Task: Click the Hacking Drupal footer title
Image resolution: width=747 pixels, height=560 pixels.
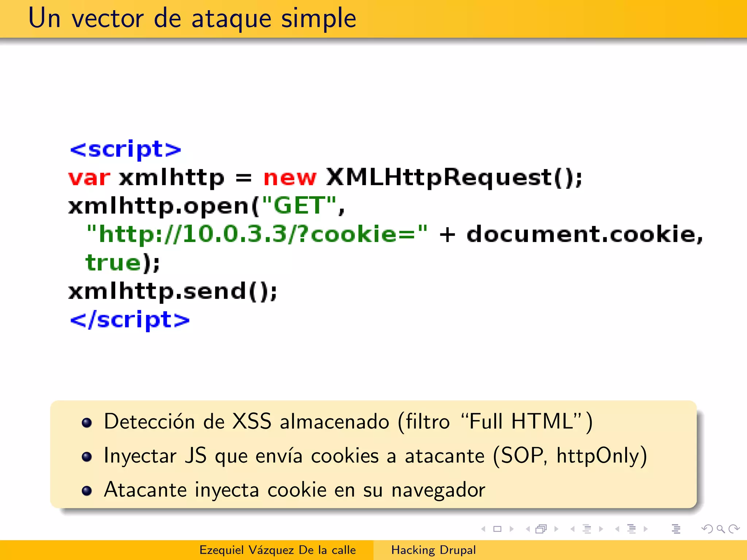Action: point(433,550)
